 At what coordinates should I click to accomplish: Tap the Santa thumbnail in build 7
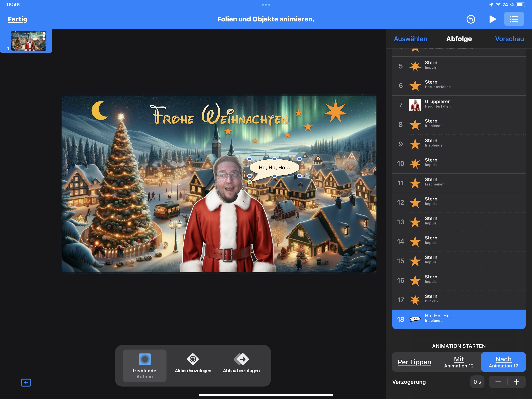415,105
